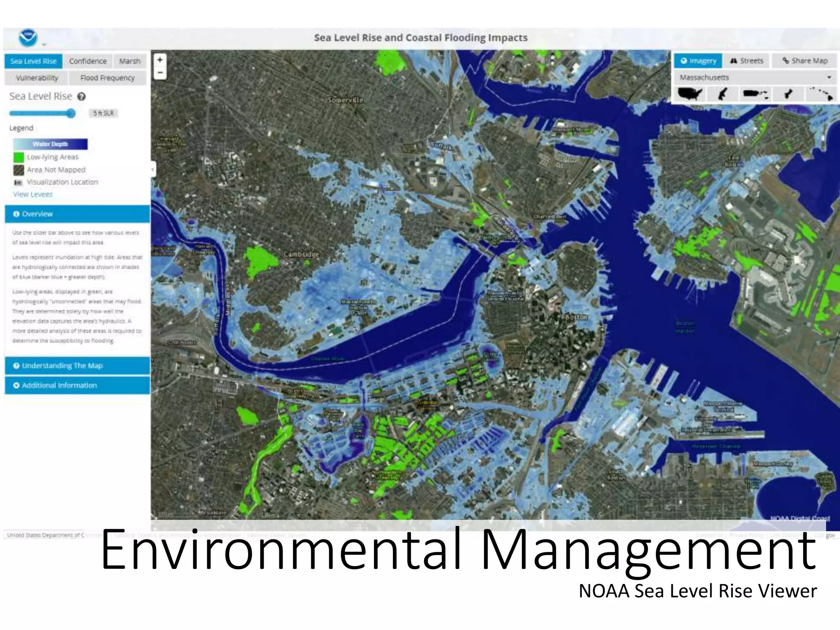The width and height of the screenshot is (840, 630).
Task: Switch to the Vulnerability tab
Action: pyautogui.click(x=37, y=78)
